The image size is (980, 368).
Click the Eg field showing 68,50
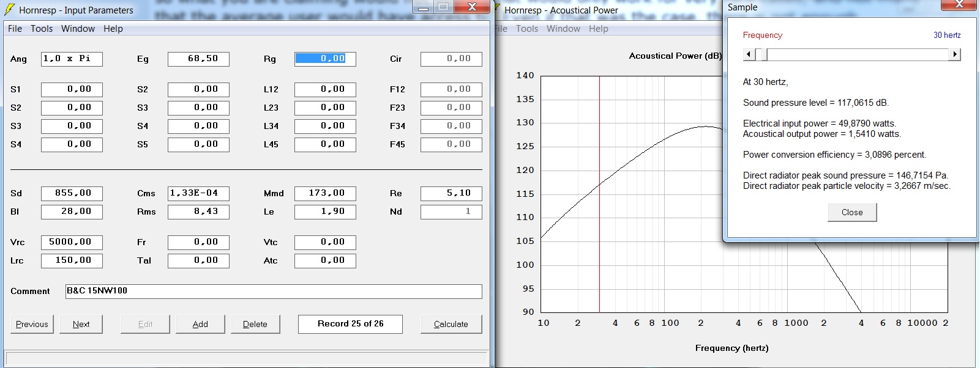click(198, 59)
